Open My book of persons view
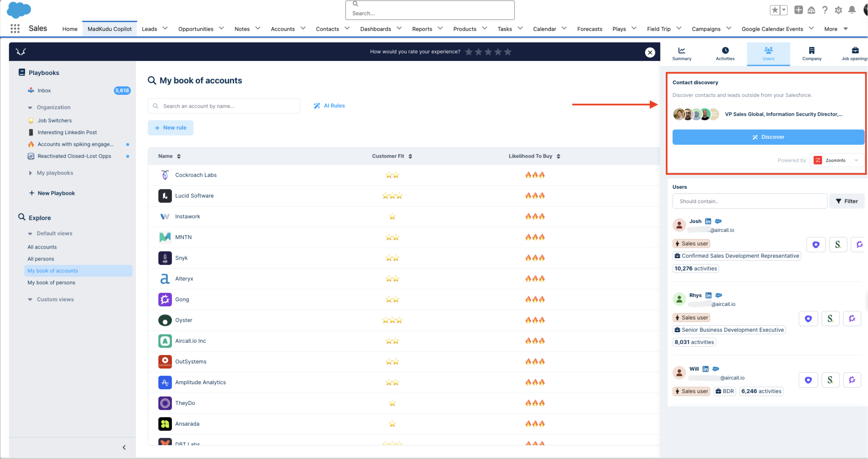Image resolution: width=868 pixels, height=459 pixels. click(x=51, y=283)
